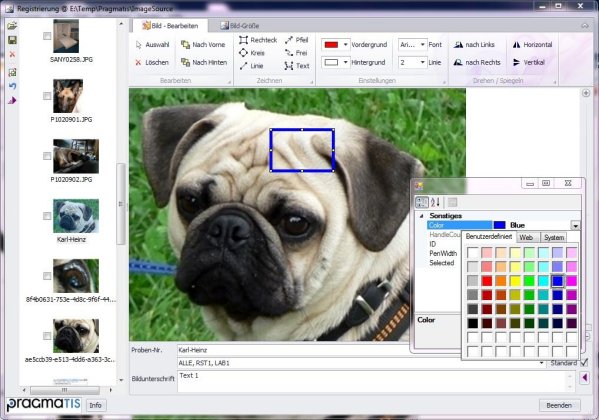The width and height of the screenshot is (599, 420).
Task: Select Selected property row
Action: tap(442, 263)
